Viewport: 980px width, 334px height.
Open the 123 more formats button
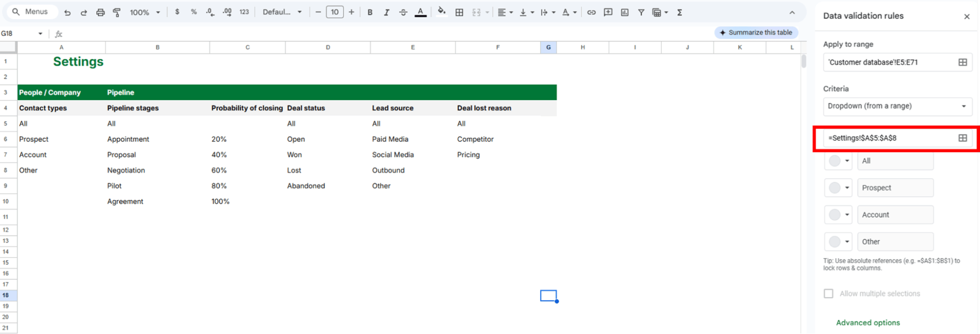pyautogui.click(x=244, y=12)
